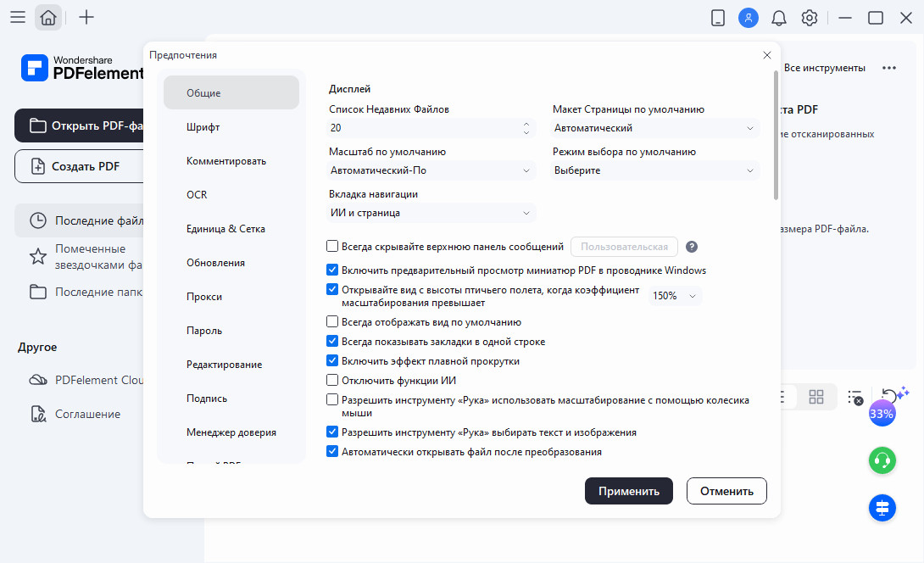Image resolution: width=924 pixels, height=563 pixels.
Task: Enable "Отключить функции ИИ" checkbox
Action: coord(332,380)
